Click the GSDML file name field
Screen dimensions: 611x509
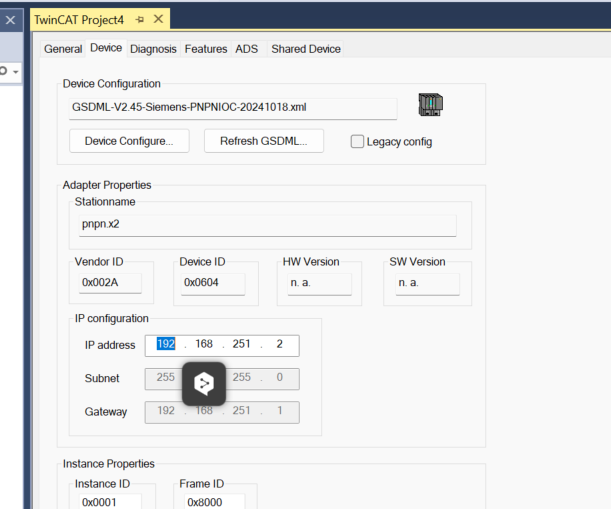(x=233, y=108)
